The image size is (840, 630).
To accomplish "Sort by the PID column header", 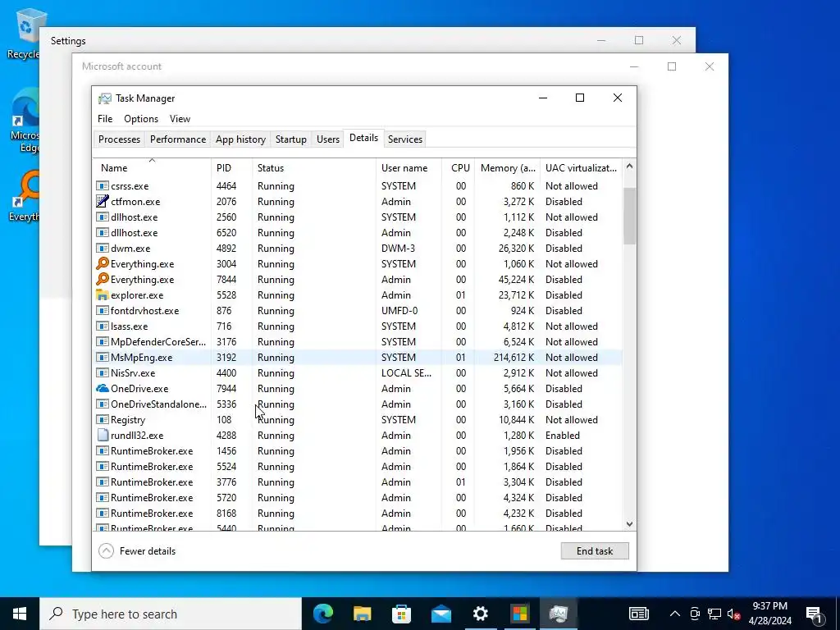I will point(231,167).
